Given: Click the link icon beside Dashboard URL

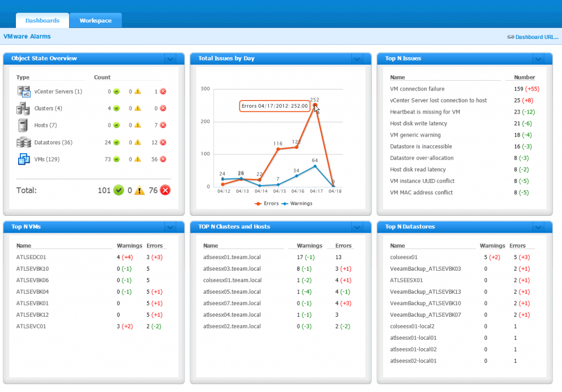Looking at the screenshot, I should [511, 37].
